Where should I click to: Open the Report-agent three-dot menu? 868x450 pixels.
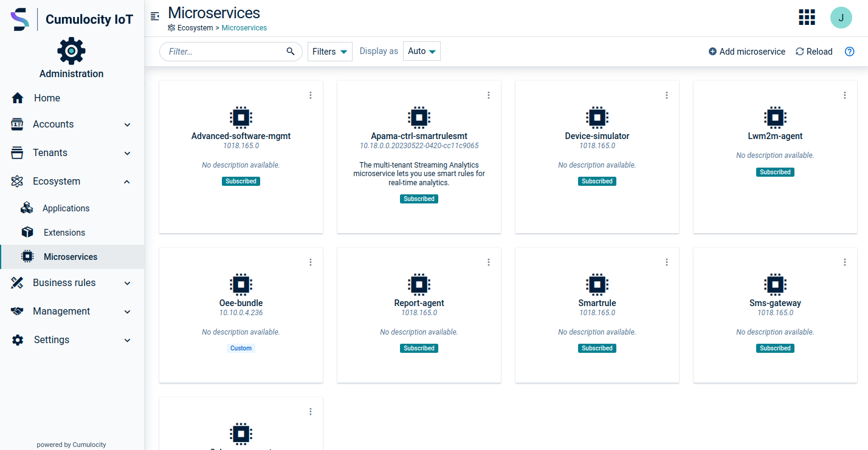tap(489, 262)
